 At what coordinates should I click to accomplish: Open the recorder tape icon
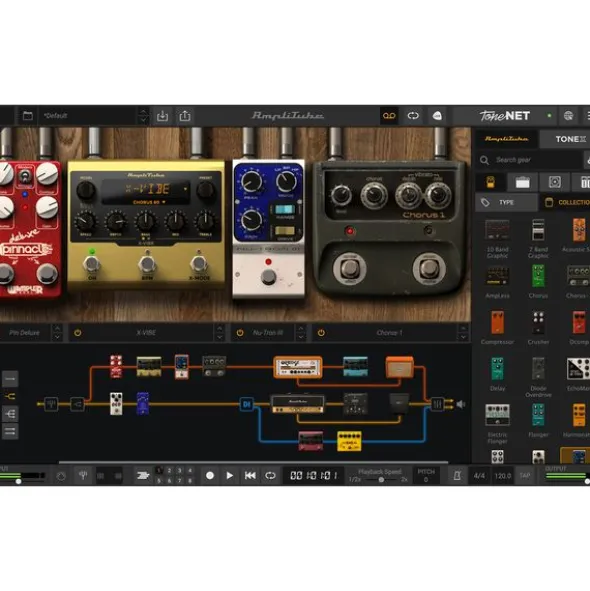[389, 116]
